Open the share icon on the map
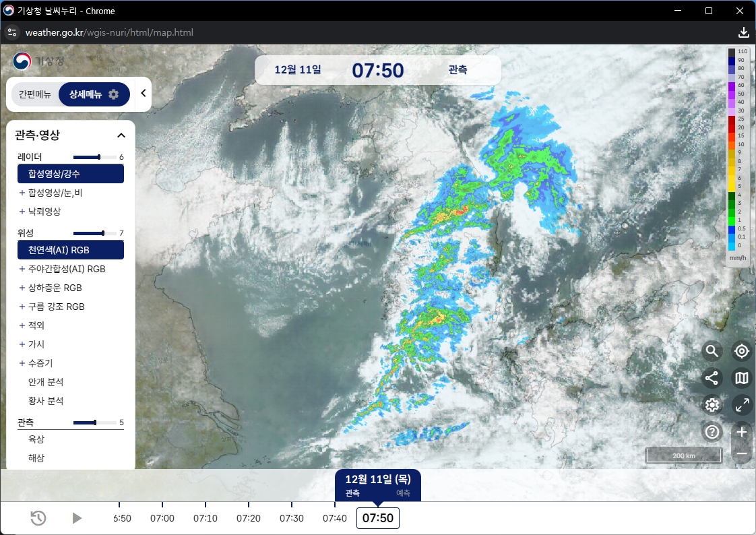The image size is (756, 535). (712, 378)
